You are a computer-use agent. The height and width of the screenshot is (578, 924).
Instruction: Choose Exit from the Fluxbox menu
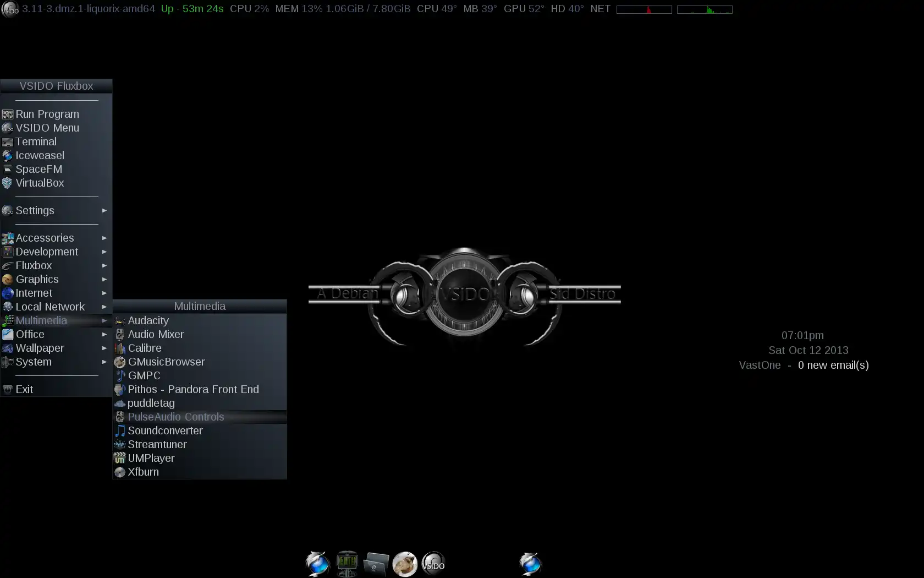56,389
